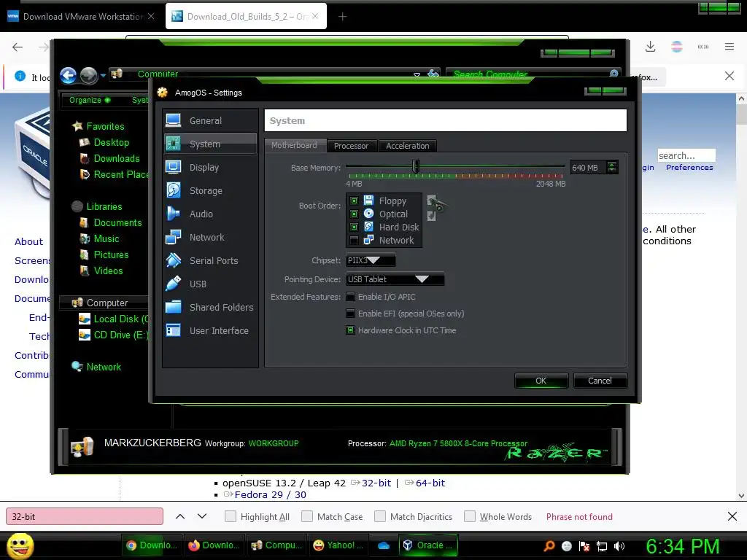Open About link on VirtualBox site
Screen dimensions: 747x560
(28, 241)
